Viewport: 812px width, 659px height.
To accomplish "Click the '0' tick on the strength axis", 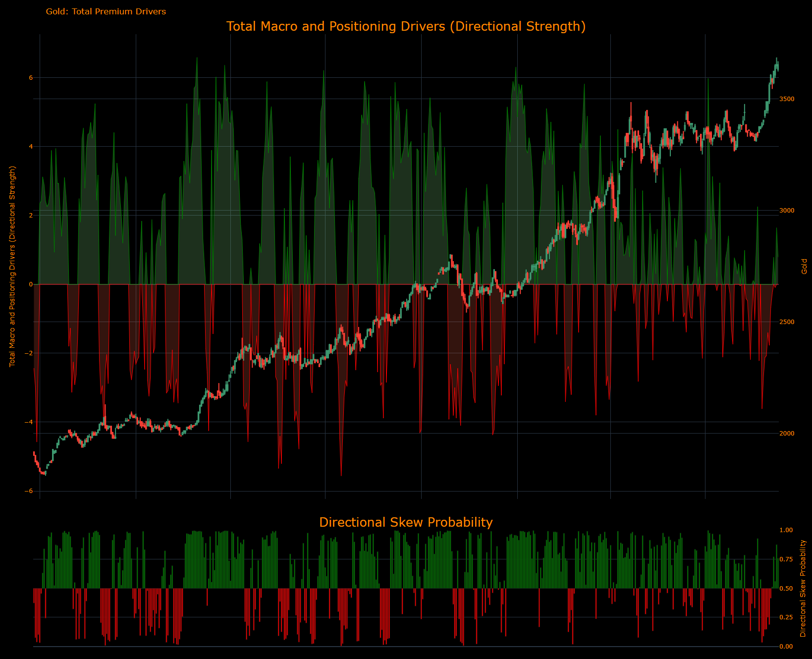I will pyautogui.click(x=30, y=283).
